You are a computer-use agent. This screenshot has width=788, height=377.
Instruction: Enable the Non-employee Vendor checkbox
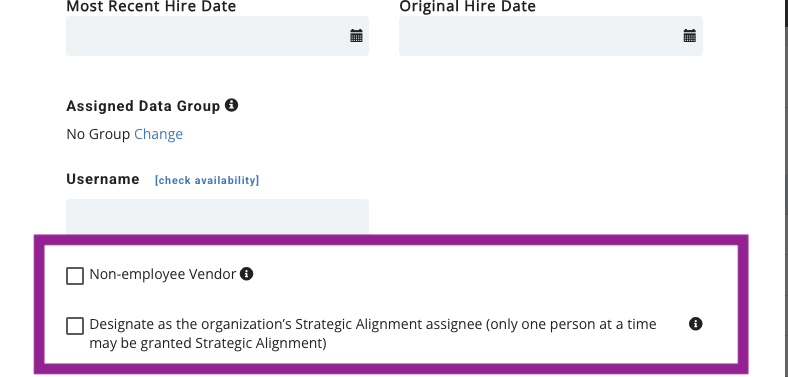pos(75,276)
